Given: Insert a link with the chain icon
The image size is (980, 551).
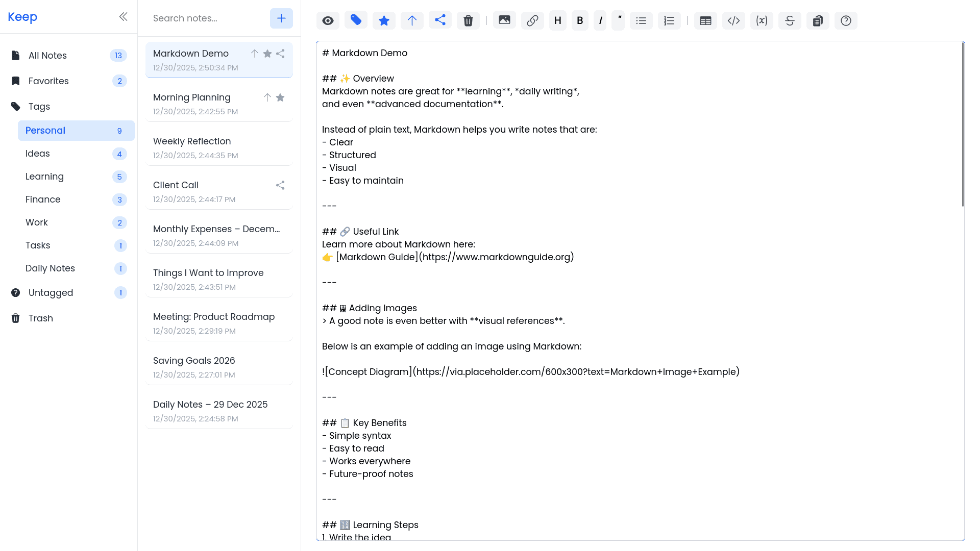Looking at the screenshot, I should point(532,20).
